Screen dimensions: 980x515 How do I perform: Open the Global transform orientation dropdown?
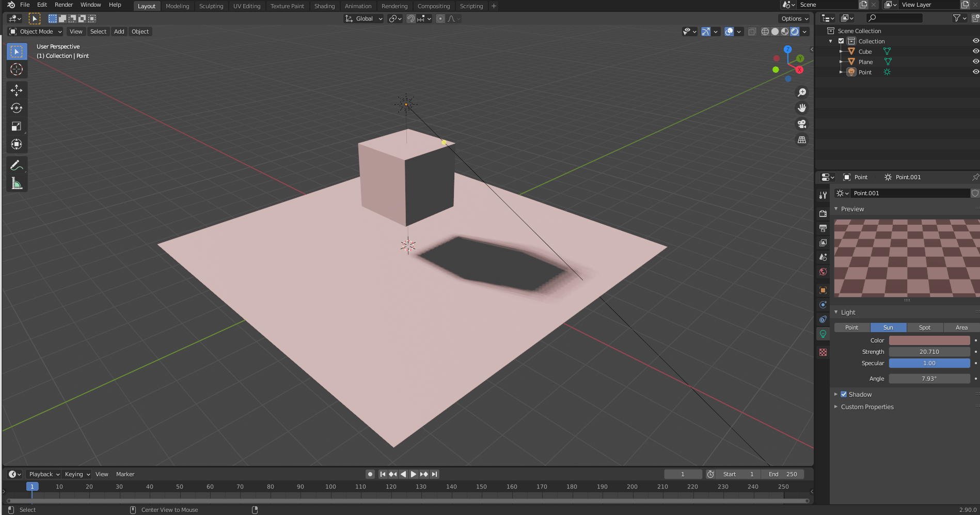(364, 19)
